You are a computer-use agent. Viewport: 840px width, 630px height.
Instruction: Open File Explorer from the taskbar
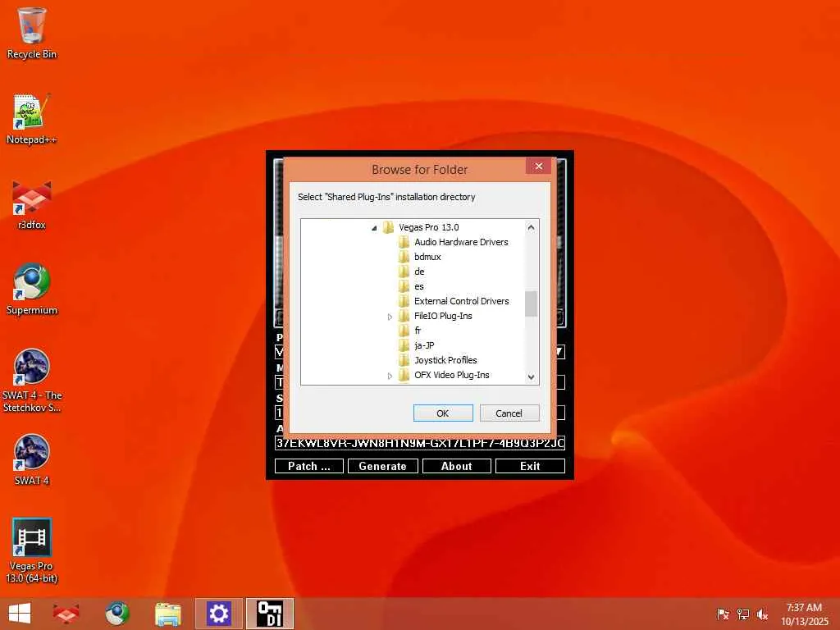(x=167, y=614)
